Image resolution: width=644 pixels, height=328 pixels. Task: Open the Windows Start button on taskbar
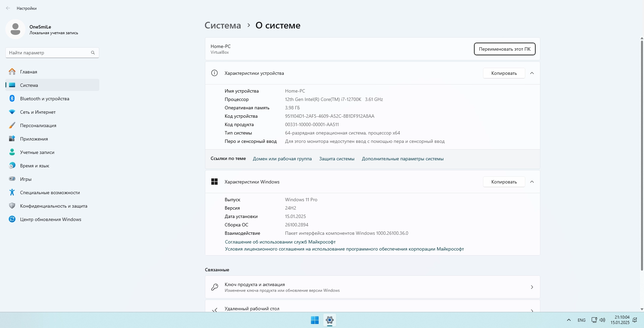click(x=315, y=320)
